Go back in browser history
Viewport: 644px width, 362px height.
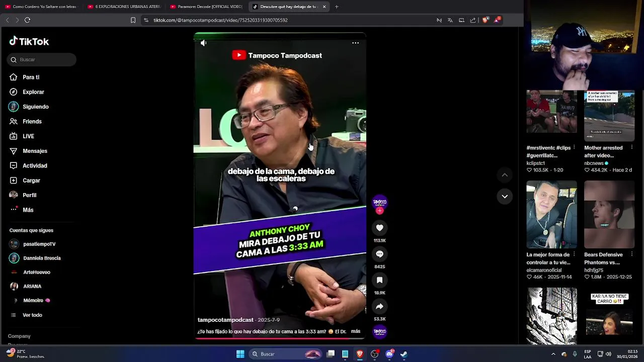(7, 20)
